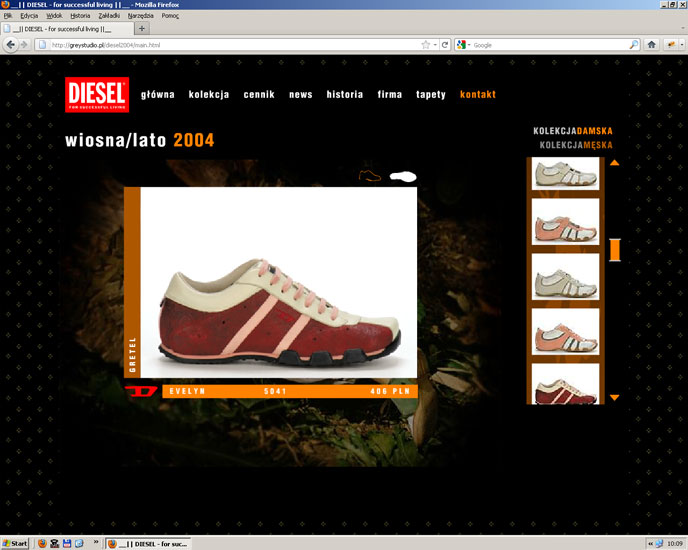688x550 pixels.
Task: Click the browser Back arrow button
Action: coord(11,44)
